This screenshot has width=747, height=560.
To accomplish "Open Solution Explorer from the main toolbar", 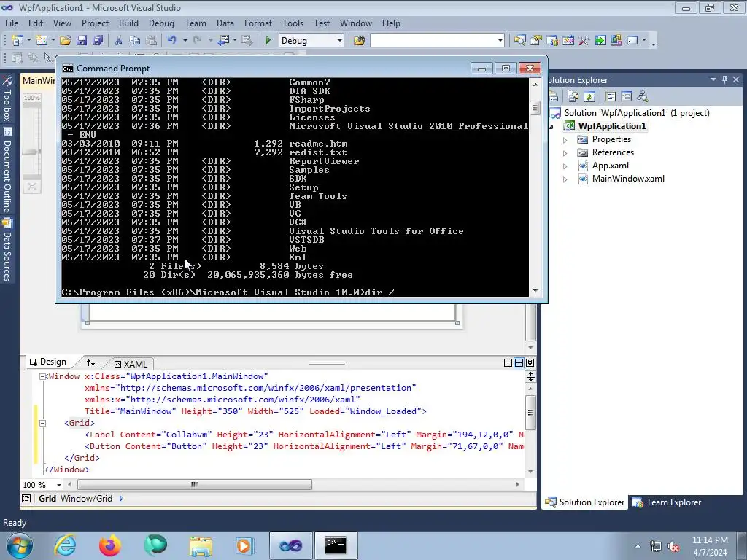I will tap(519, 41).
